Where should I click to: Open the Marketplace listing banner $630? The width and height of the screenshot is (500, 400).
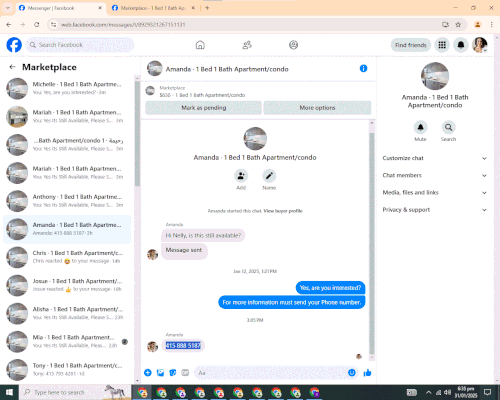(258, 91)
